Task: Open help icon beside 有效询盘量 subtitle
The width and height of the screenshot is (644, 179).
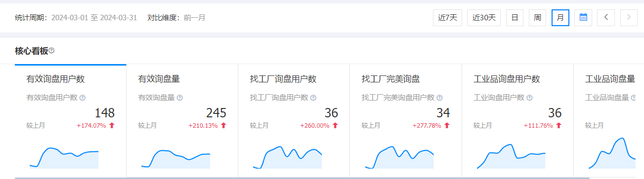Action: pyautogui.click(x=180, y=98)
